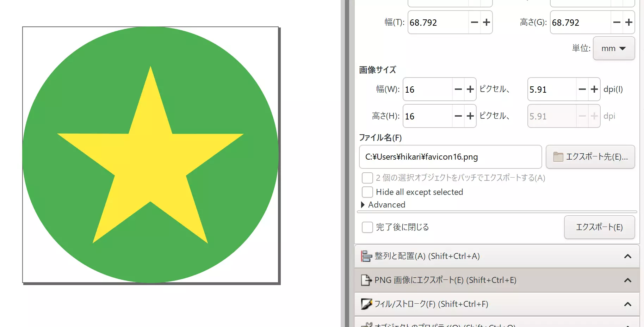
Task: Increase image width with plus stepper
Action: pyautogui.click(x=470, y=90)
